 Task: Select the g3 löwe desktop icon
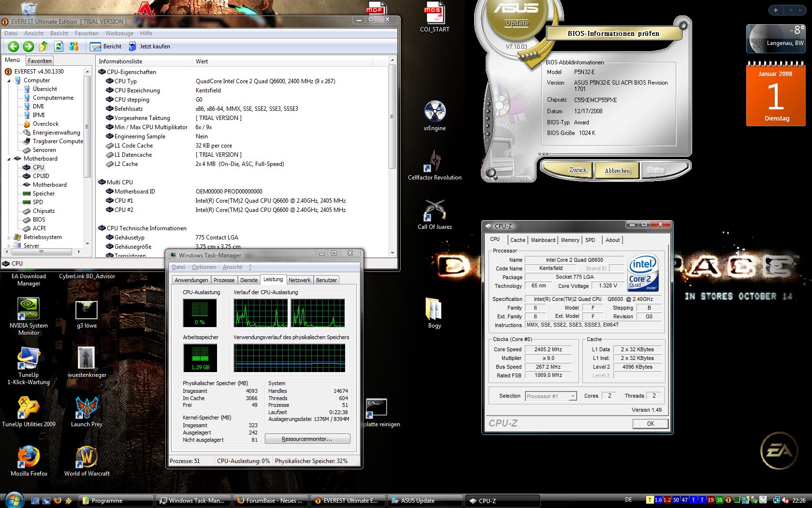pyautogui.click(x=87, y=315)
